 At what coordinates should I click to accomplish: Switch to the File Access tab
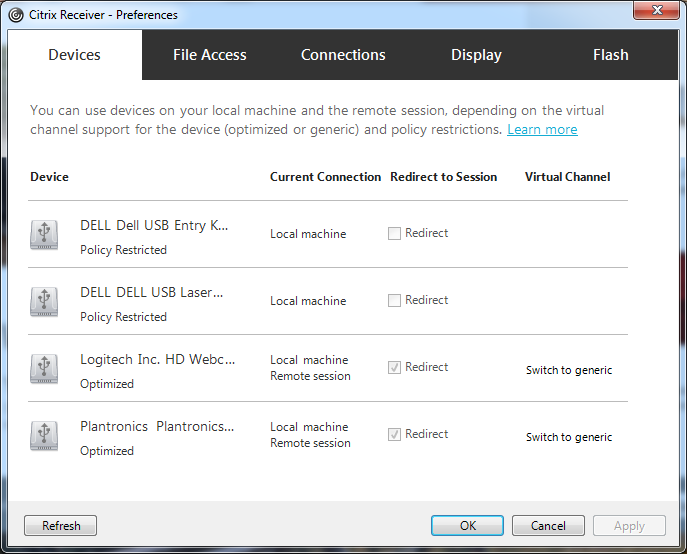pyautogui.click(x=209, y=55)
